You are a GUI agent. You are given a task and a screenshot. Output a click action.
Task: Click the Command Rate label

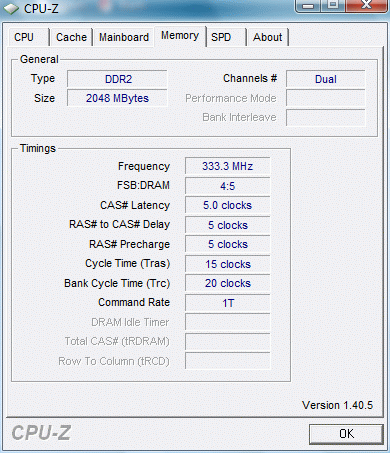tap(134, 302)
